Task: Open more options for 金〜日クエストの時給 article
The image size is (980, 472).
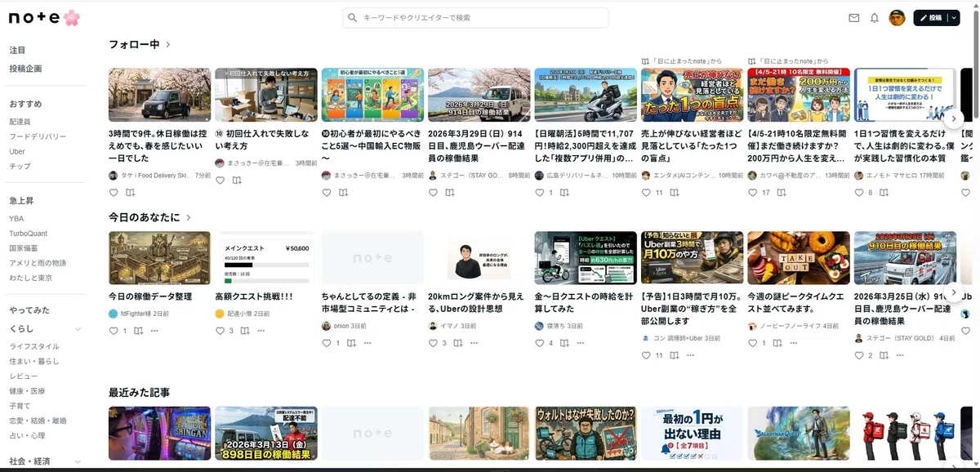Action: [x=580, y=343]
